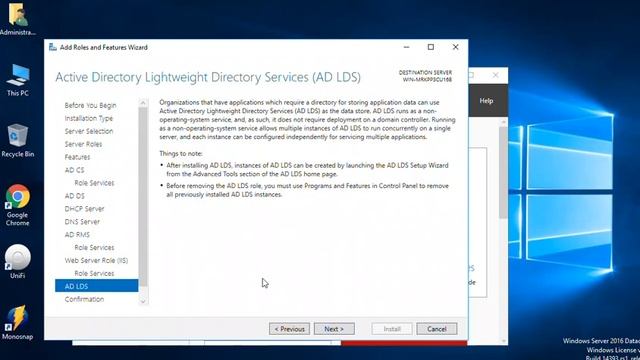Click the Add Roles wizard title icon
640x360 pixels.
click(53, 47)
